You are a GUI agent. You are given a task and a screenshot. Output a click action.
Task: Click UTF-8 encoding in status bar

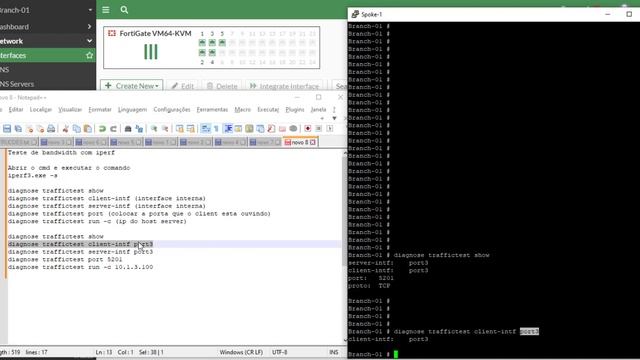pos(280,352)
